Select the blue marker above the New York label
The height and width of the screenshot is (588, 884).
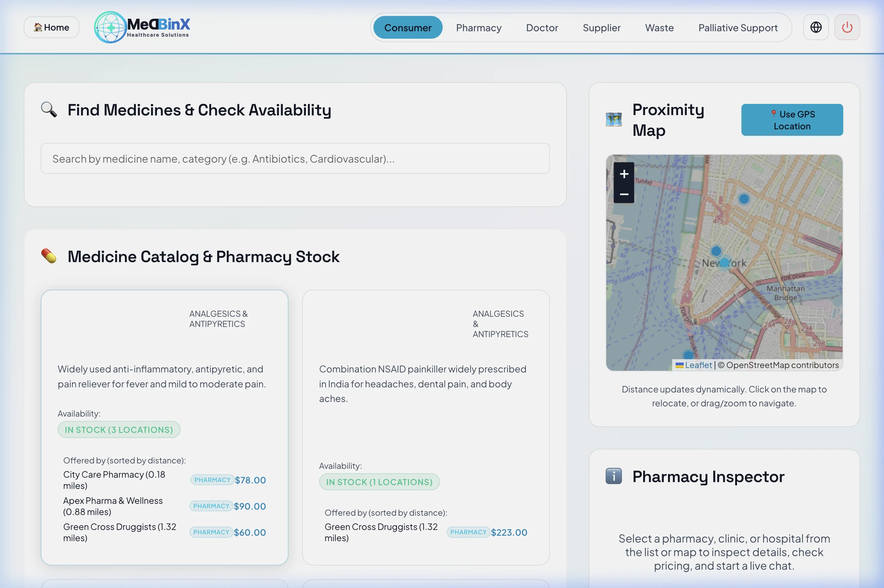click(x=716, y=251)
